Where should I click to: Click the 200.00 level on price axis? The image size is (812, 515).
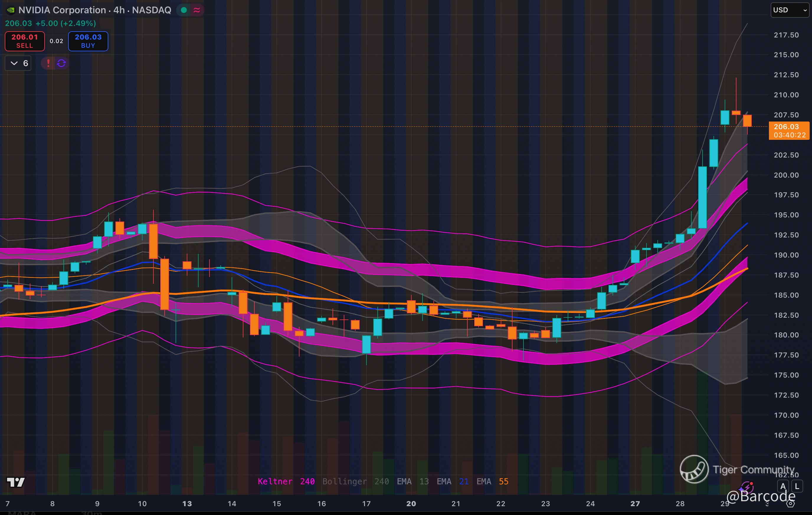coord(786,175)
